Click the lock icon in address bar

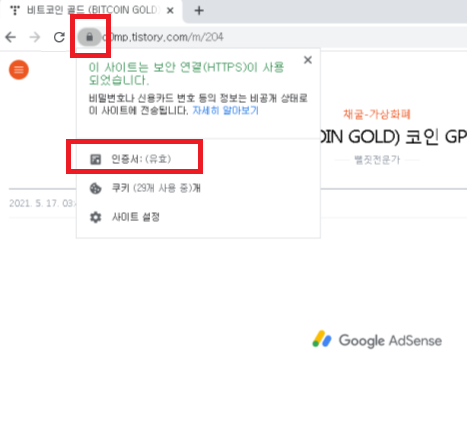point(89,37)
